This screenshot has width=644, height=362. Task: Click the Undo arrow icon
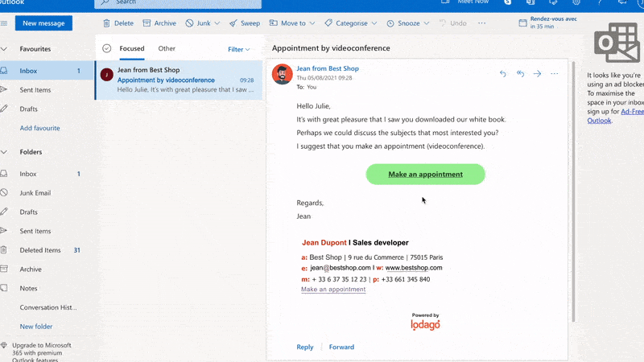pyautogui.click(x=442, y=23)
